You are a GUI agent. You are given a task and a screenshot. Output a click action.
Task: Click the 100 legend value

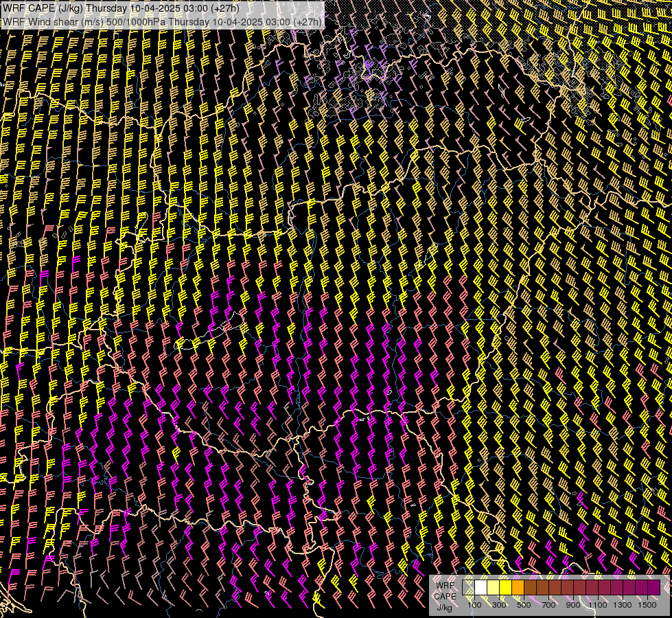tap(474, 605)
